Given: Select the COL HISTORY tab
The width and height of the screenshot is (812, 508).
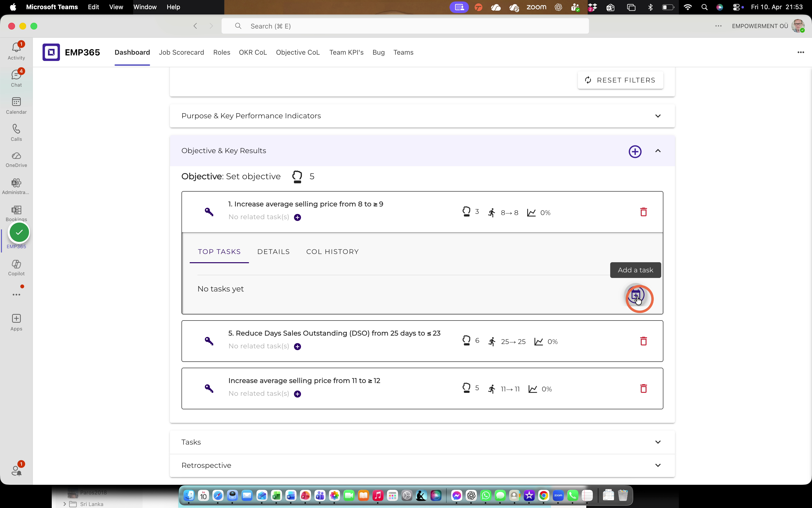Looking at the screenshot, I should point(332,252).
